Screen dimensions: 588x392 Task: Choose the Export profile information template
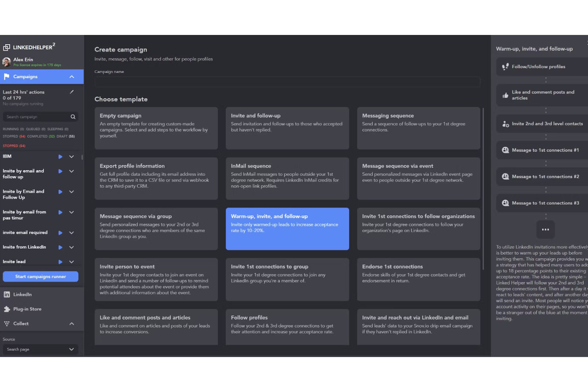[156, 179]
